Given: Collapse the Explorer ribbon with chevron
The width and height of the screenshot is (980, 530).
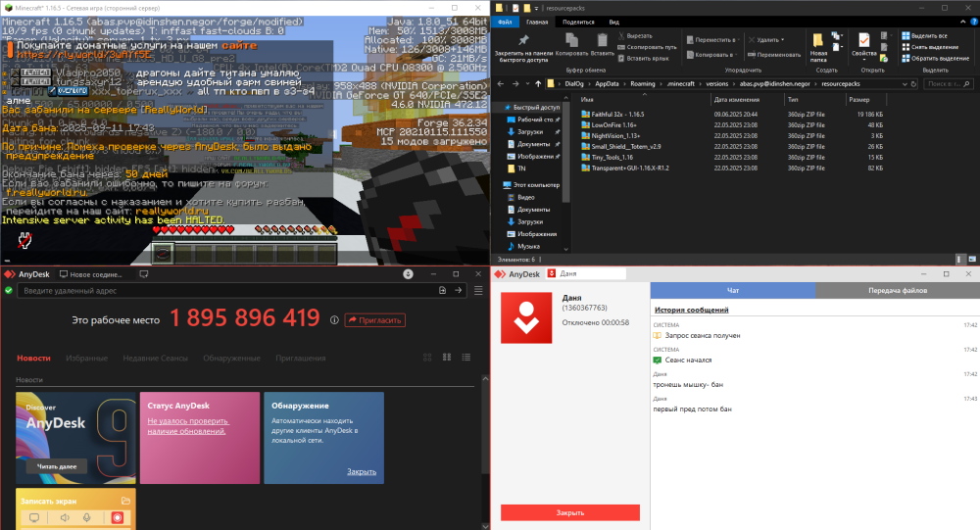Looking at the screenshot, I should click(x=963, y=22).
